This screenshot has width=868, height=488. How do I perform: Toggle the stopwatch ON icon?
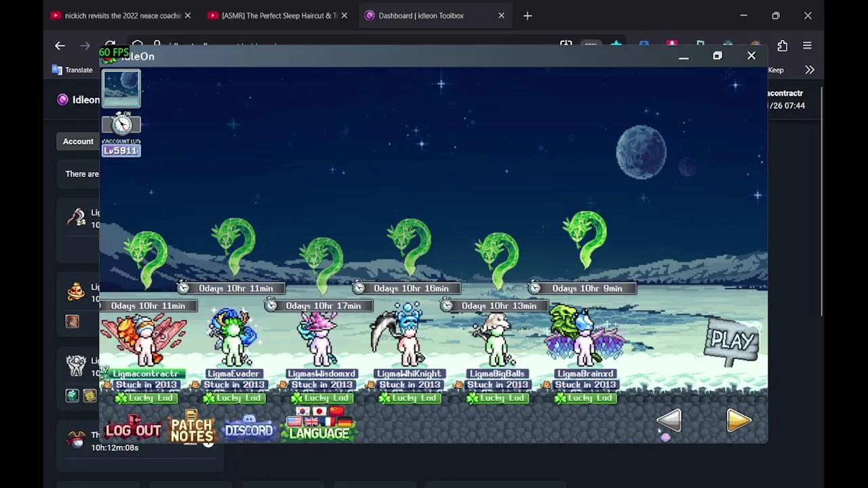point(121,123)
